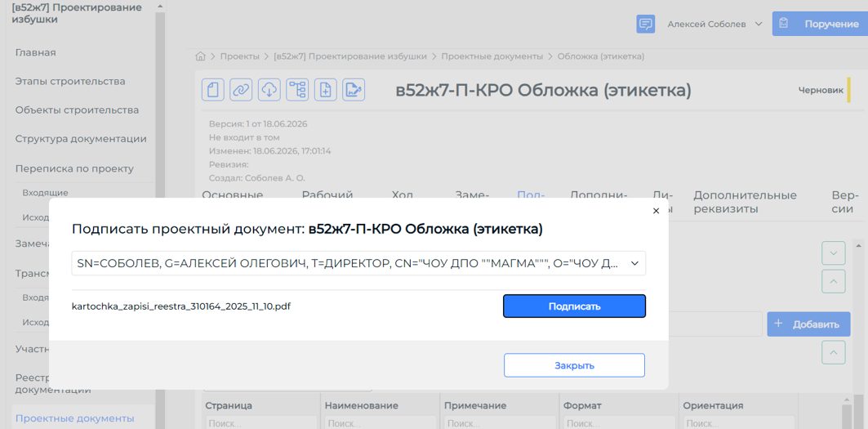Click Подписать to sign the PDF
The width and height of the screenshot is (868, 429).
(x=575, y=306)
